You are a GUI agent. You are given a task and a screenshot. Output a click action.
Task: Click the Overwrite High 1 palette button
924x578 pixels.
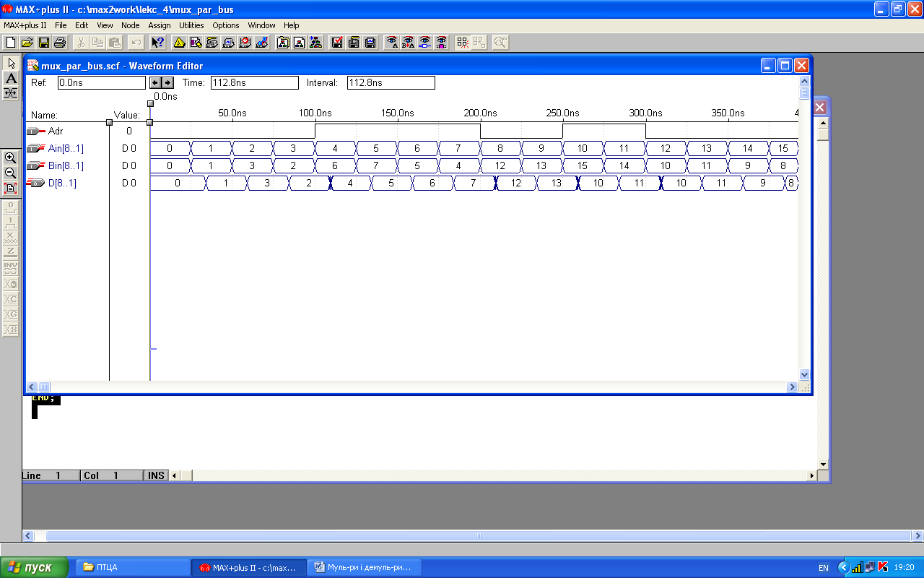11,221
